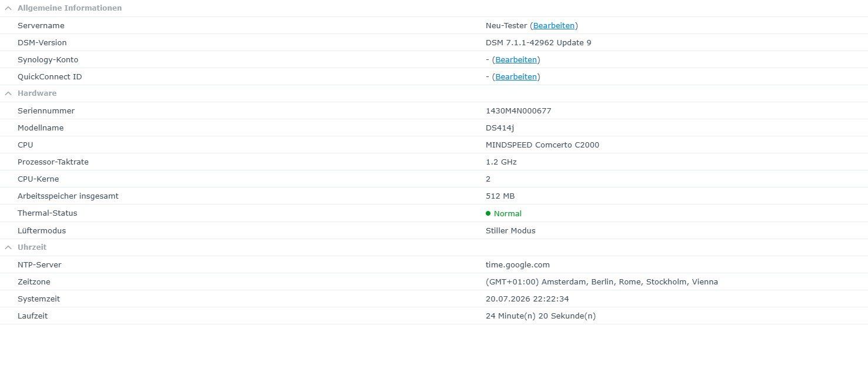This screenshot has height=372, width=868.
Task: Select the Systemzeit label
Action: (x=39, y=299)
